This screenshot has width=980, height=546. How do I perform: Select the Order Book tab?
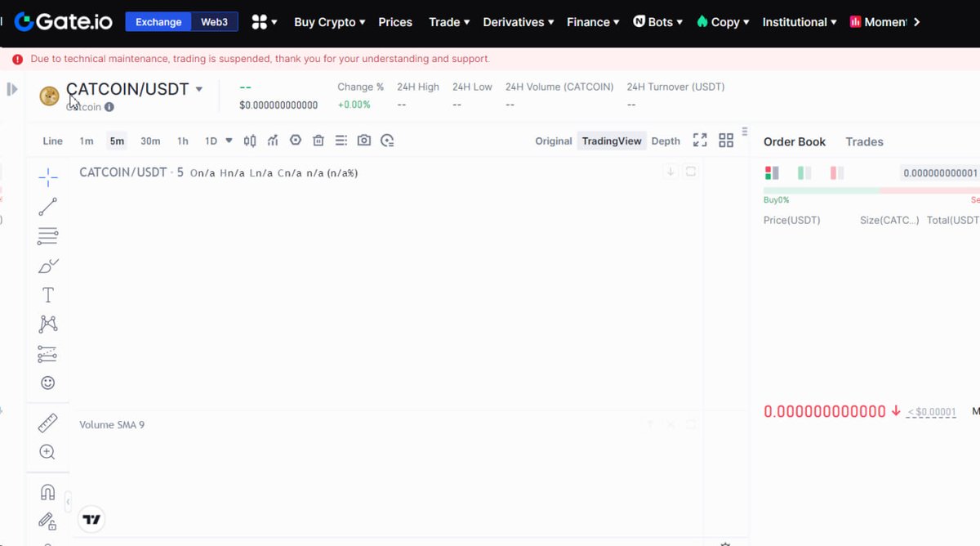click(x=795, y=141)
